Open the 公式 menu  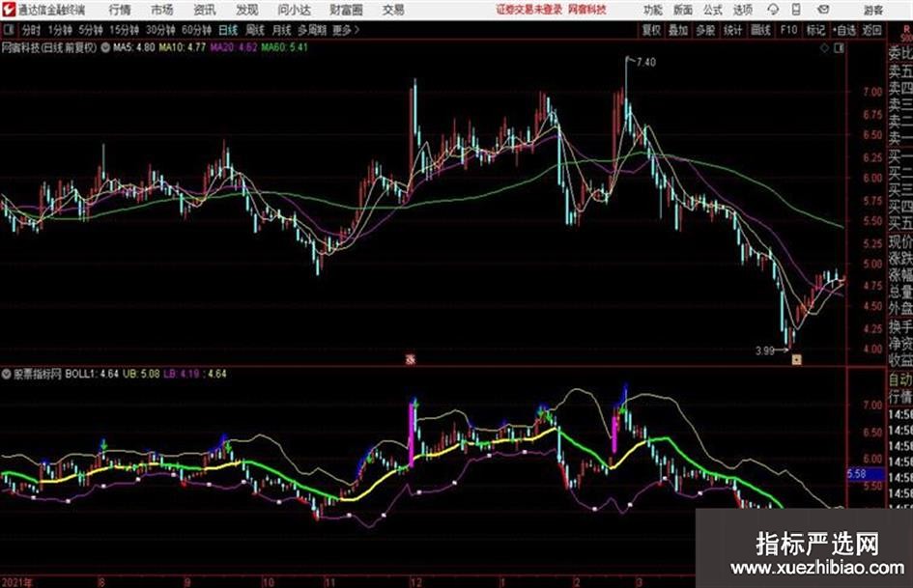[x=712, y=10]
